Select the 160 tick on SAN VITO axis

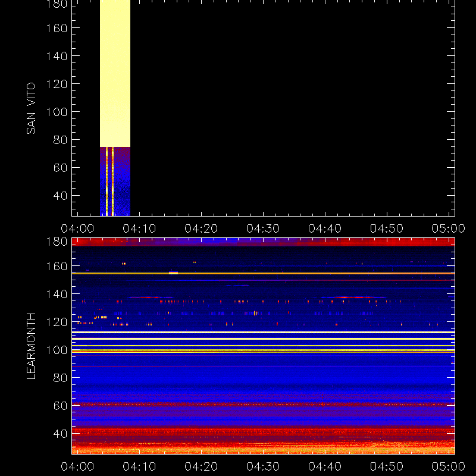(x=57, y=28)
